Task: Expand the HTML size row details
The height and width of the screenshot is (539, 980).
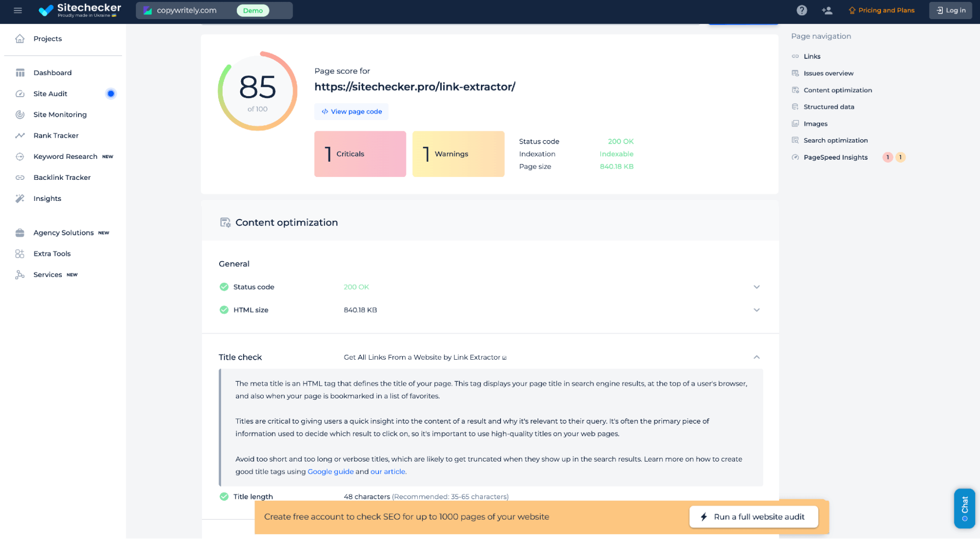Action: click(x=756, y=310)
